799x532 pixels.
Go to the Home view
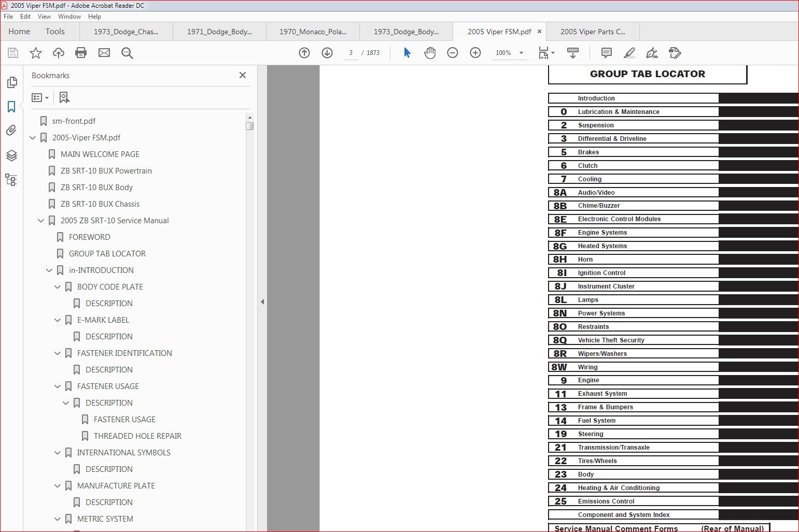[19, 32]
